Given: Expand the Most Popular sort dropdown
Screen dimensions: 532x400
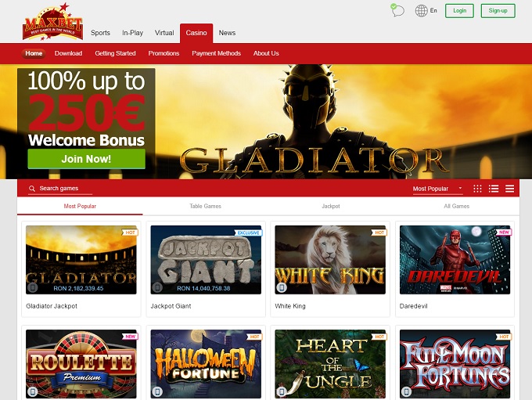Looking at the screenshot, I should (437, 189).
